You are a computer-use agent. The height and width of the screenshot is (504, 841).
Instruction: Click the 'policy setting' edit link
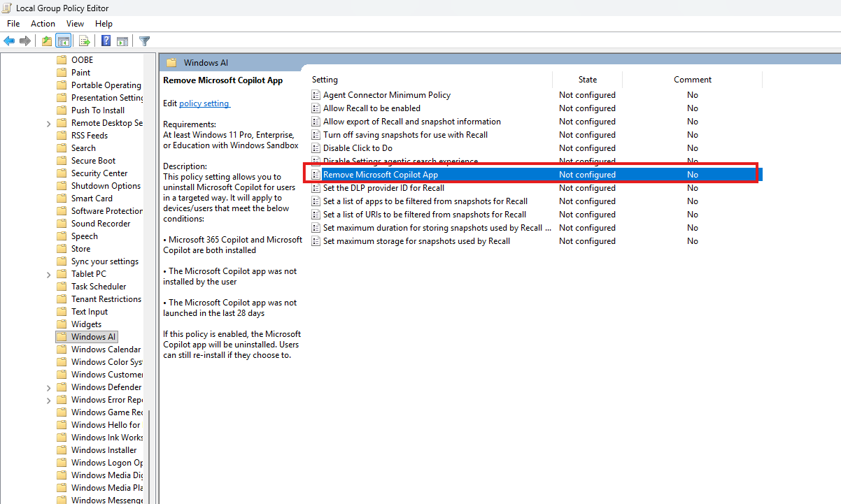[x=204, y=103]
